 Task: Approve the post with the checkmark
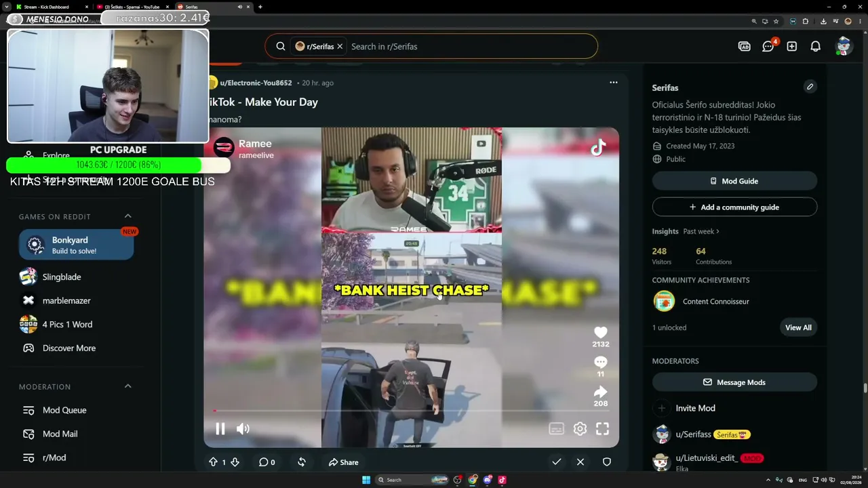coord(556,462)
